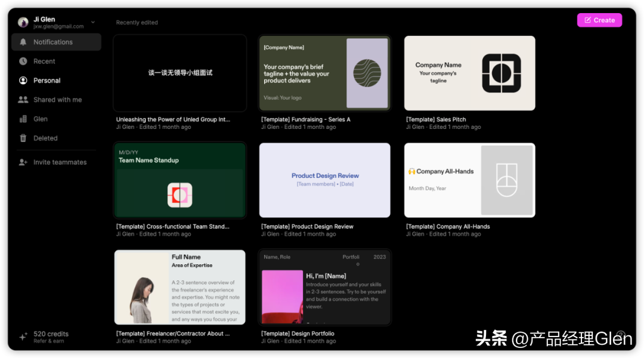Click the Notifications bell icon
The image size is (644, 358).
pyautogui.click(x=23, y=42)
